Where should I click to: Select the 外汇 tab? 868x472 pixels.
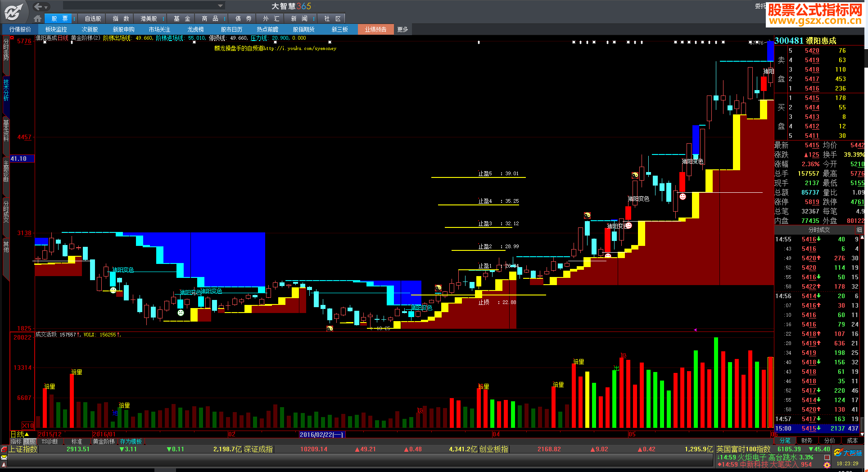tap(271, 18)
